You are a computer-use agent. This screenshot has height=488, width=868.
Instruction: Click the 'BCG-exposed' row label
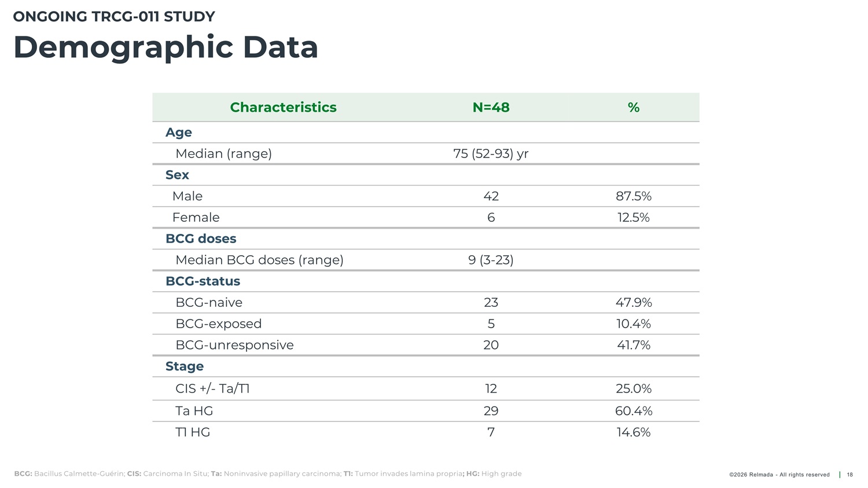[x=218, y=324]
